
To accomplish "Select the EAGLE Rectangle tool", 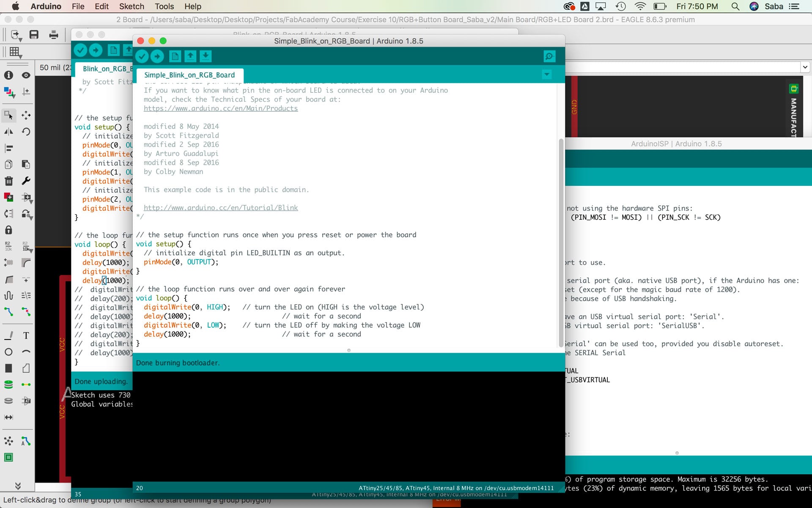I will [x=8, y=368].
